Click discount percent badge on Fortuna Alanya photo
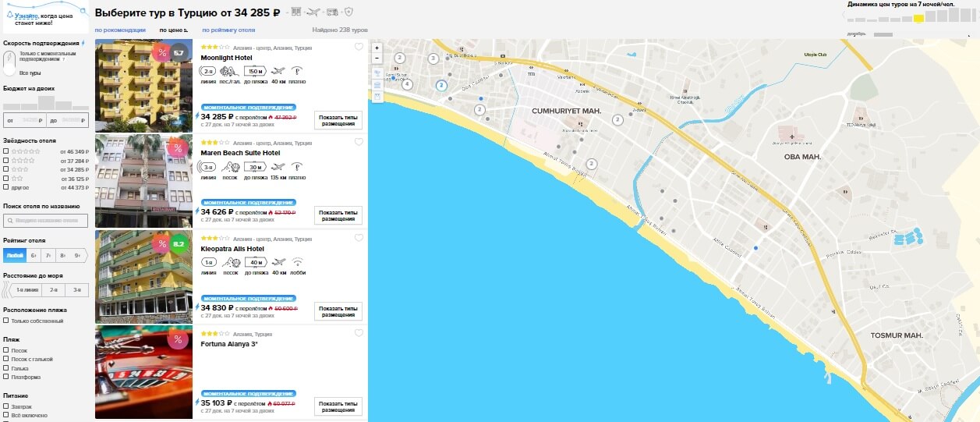This screenshot has width=980, height=422. (178, 339)
